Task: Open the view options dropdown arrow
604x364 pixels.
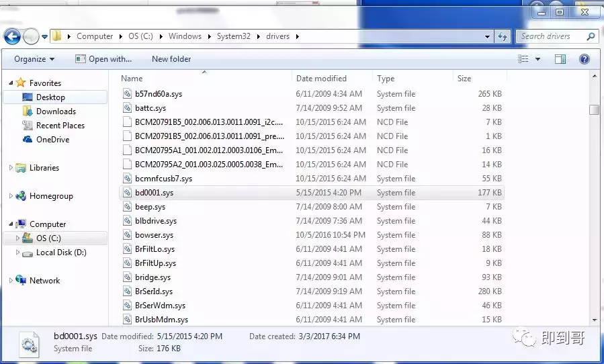Action: click(x=537, y=59)
